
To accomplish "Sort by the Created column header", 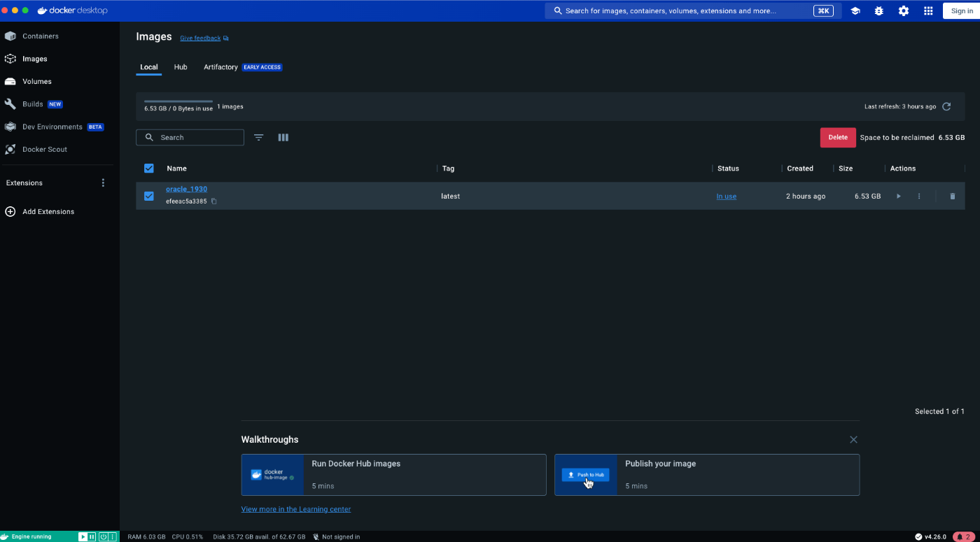I will (x=800, y=169).
